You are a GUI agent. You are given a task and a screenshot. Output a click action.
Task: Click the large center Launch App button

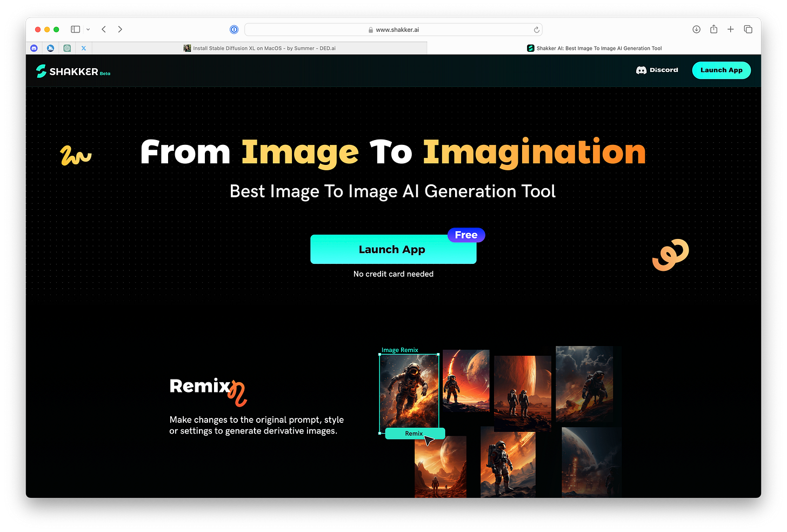coord(393,249)
